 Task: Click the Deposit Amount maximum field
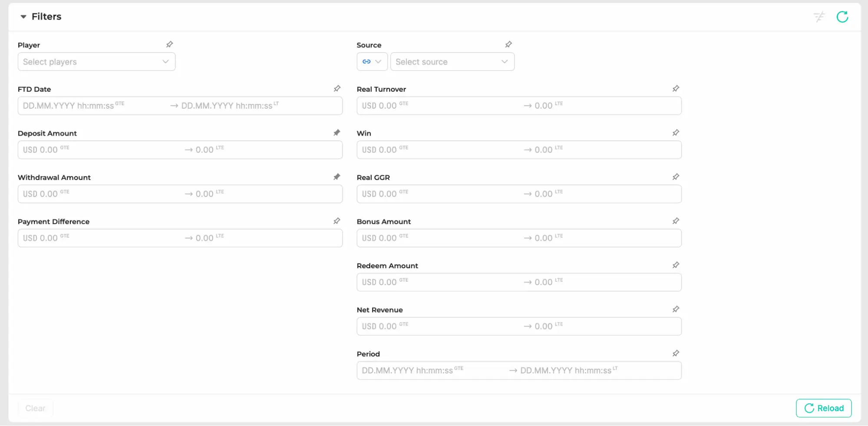[267, 150]
